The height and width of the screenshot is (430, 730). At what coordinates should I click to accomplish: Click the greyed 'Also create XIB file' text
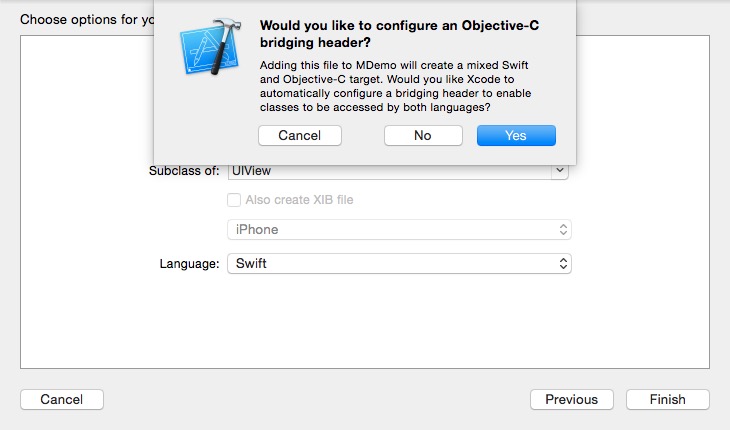point(299,200)
